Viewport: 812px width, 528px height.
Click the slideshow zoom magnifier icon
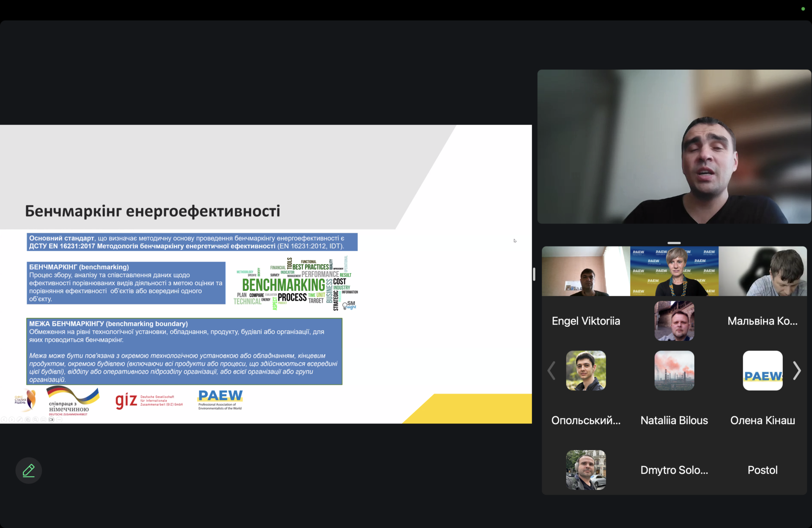click(x=36, y=420)
